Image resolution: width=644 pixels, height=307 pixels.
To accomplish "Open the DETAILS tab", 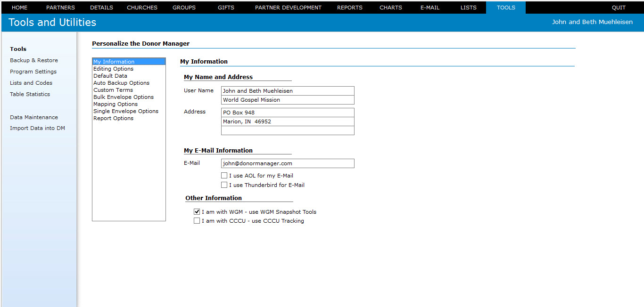I will pyautogui.click(x=101, y=8).
